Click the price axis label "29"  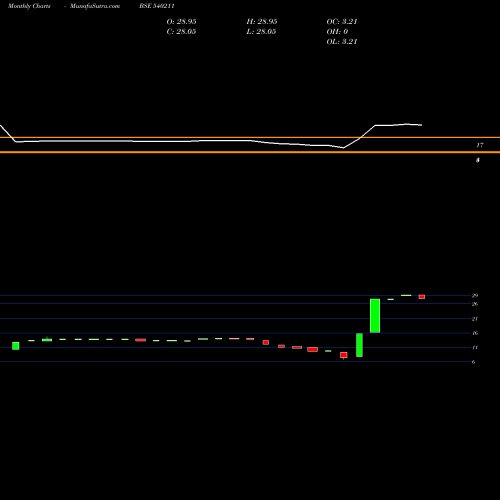475,295
